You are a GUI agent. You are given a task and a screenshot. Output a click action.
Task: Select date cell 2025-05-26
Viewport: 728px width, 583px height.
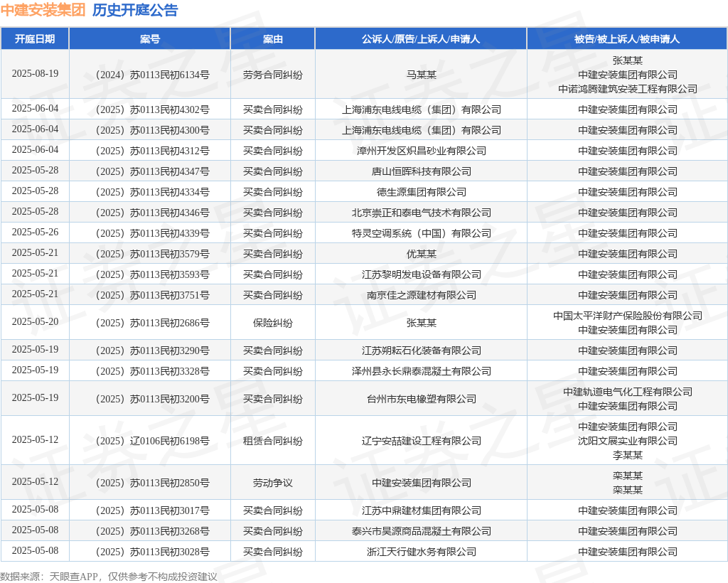tap(35, 232)
